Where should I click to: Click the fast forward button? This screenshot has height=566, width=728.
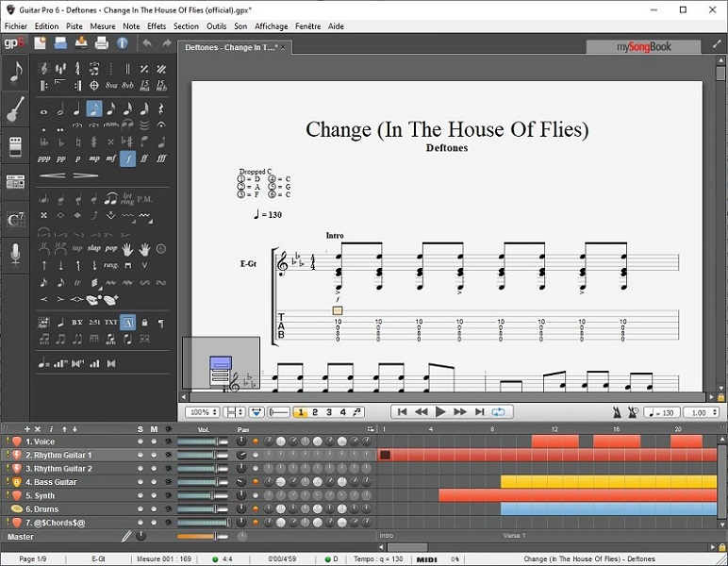coord(460,412)
